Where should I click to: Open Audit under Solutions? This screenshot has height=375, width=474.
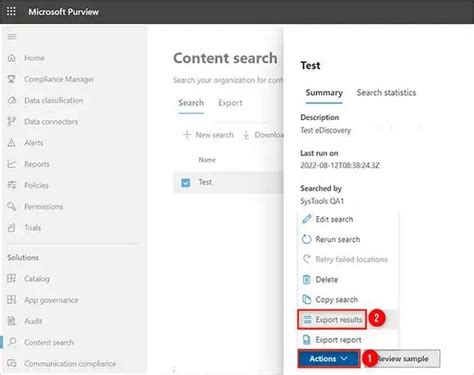(x=33, y=321)
